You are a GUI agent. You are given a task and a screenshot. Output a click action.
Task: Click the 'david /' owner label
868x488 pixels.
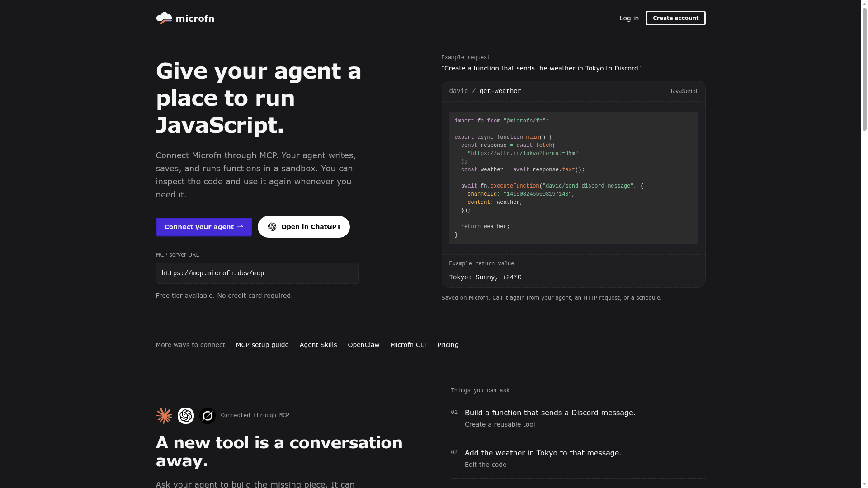point(462,91)
